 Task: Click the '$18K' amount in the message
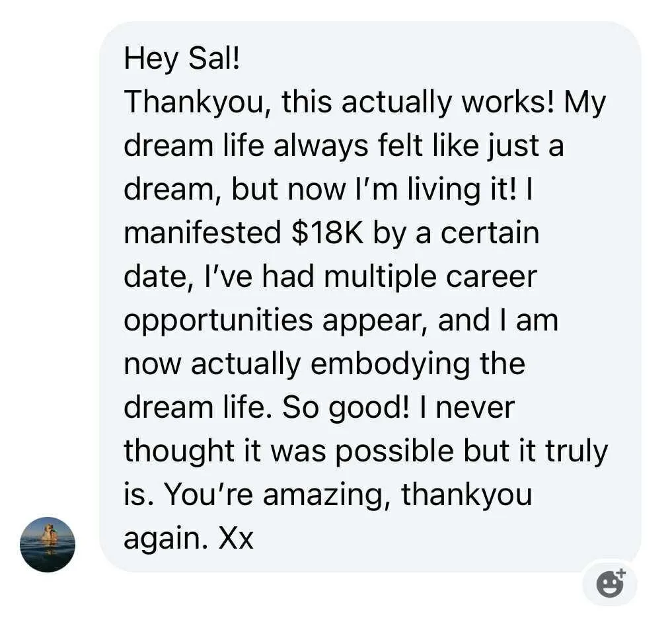click(327, 233)
